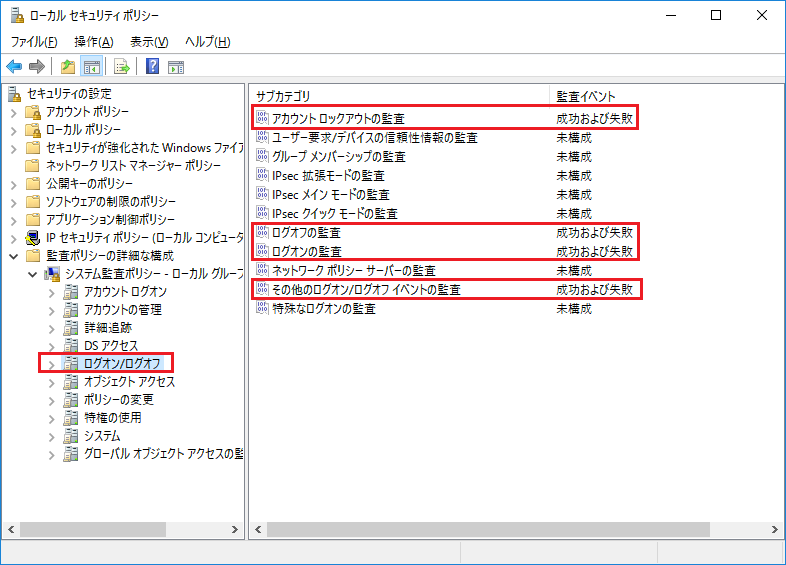Select the グループ メンバーシップの監査 row
786x565 pixels.
click(x=424, y=156)
